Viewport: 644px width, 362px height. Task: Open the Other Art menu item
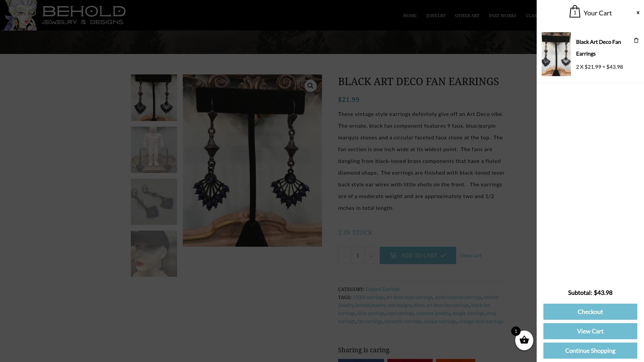point(467,16)
